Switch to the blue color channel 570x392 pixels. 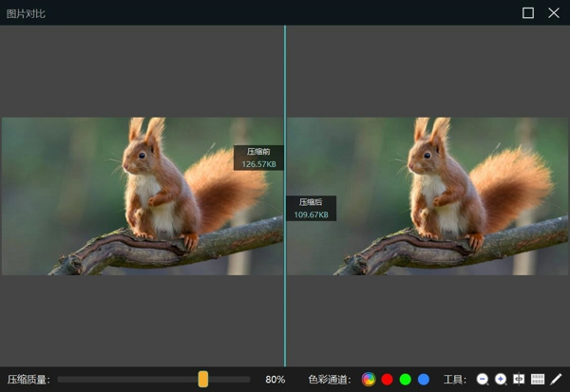click(x=424, y=380)
